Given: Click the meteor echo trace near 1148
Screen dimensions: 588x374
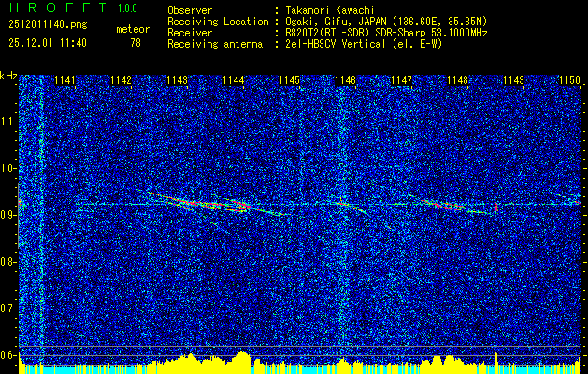Looking at the screenshot, I should click(448, 205).
